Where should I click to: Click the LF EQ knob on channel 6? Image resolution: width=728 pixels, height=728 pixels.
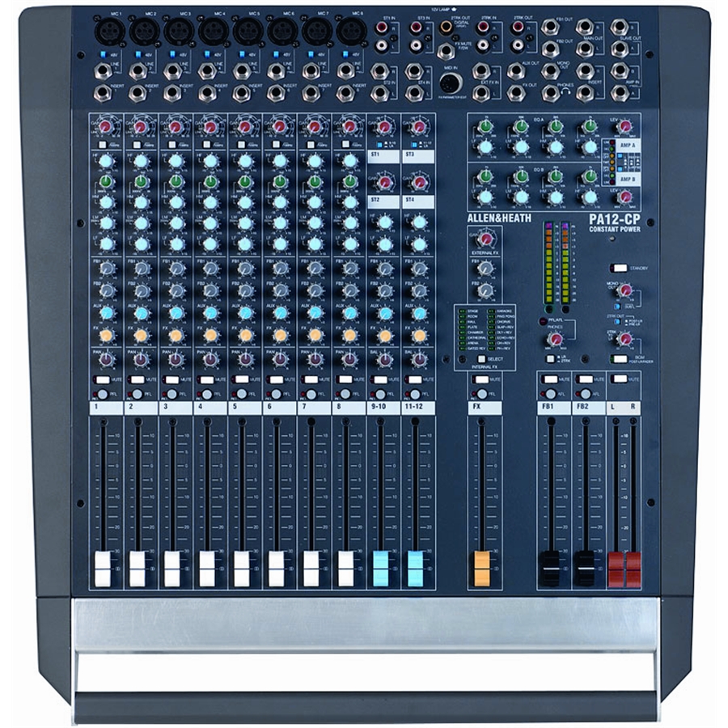click(x=280, y=244)
